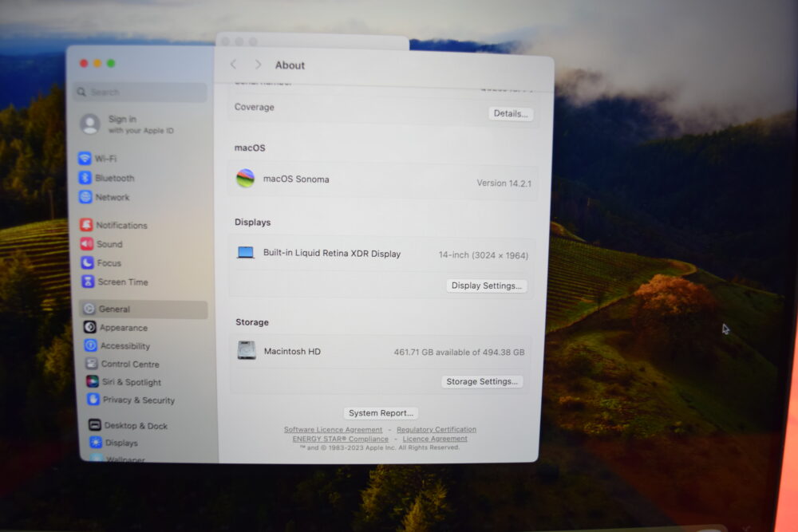Open the Software Licence Agreement link
The width and height of the screenshot is (798, 532).
pyautogui.click(x=333, y=430)
